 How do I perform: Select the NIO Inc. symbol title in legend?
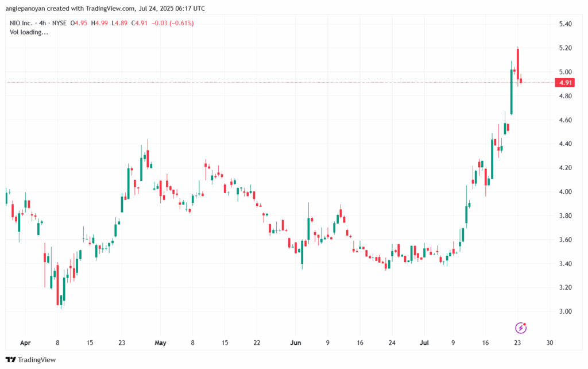[x=21, y=23]
